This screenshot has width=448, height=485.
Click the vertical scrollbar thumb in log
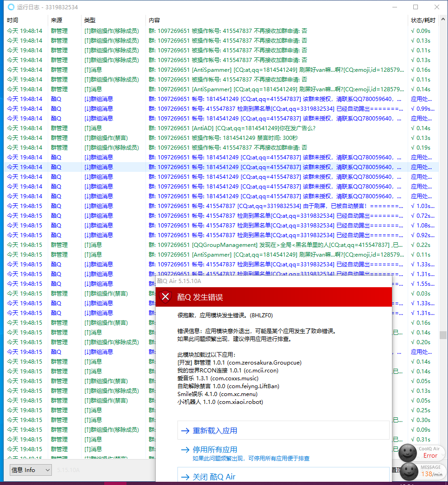point(443,335)
